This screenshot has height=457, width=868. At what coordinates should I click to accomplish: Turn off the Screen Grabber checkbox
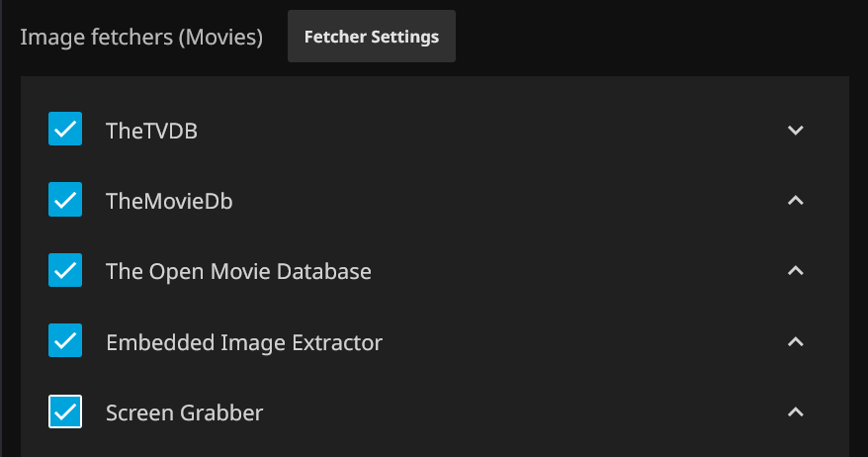[x=65, y=411]
